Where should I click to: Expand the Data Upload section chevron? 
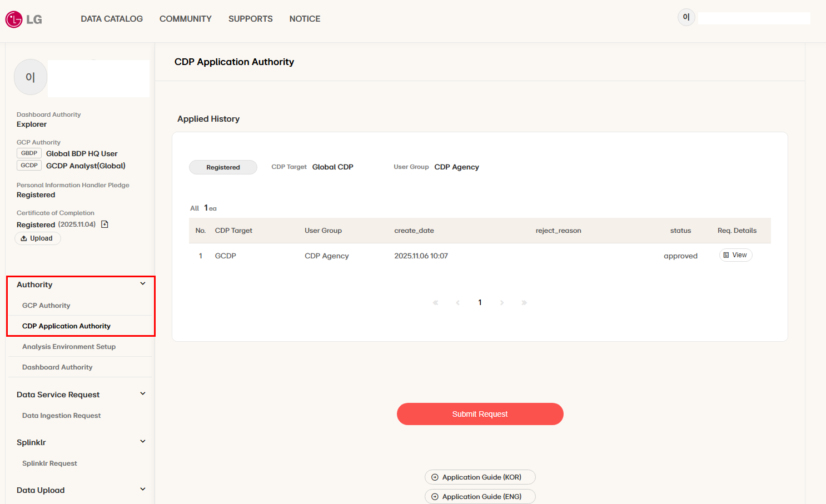coord(143,490)
